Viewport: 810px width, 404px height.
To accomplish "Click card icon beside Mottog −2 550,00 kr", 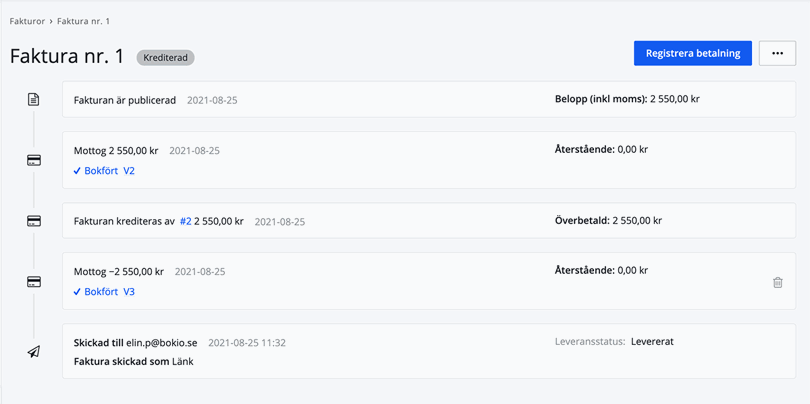I will [34, 282].
